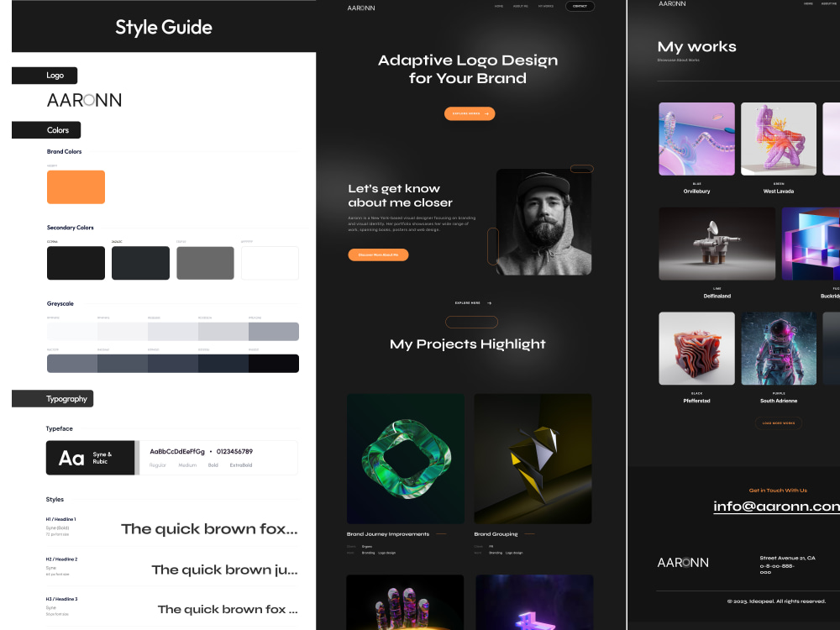Click the My Projects Highlight heading

[x=468, y=344]
